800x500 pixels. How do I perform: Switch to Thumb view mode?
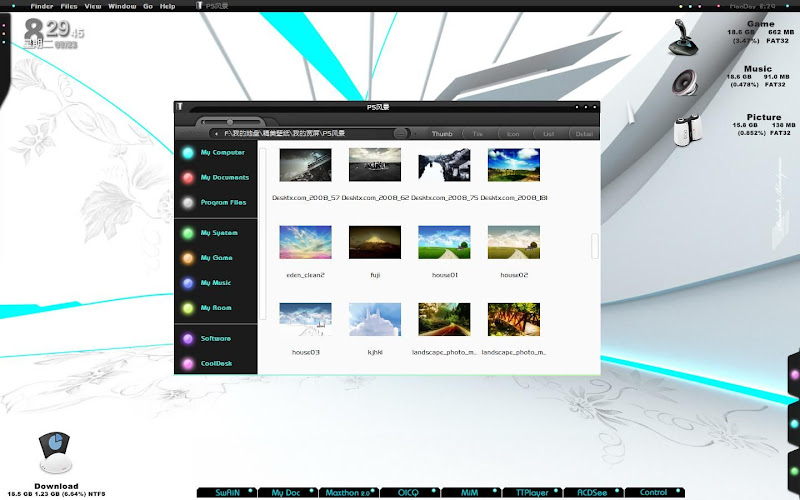(x=442, y=134)
